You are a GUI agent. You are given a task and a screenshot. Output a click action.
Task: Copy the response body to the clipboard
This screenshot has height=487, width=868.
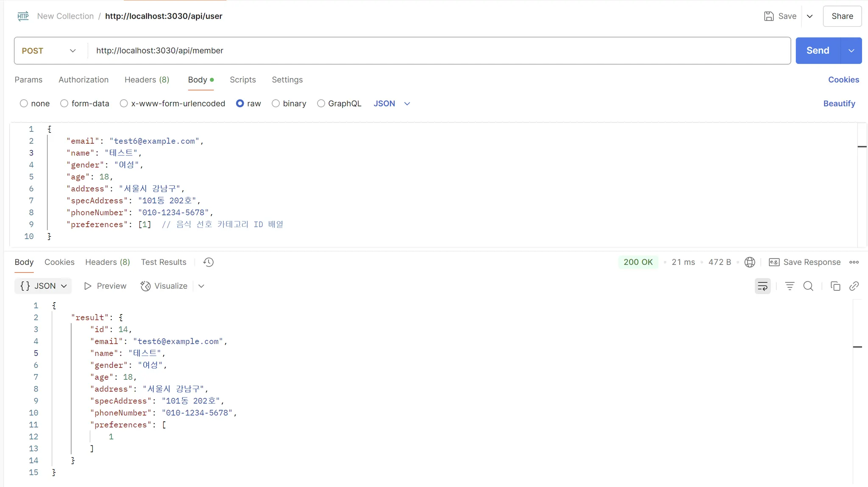pos(835,286)
